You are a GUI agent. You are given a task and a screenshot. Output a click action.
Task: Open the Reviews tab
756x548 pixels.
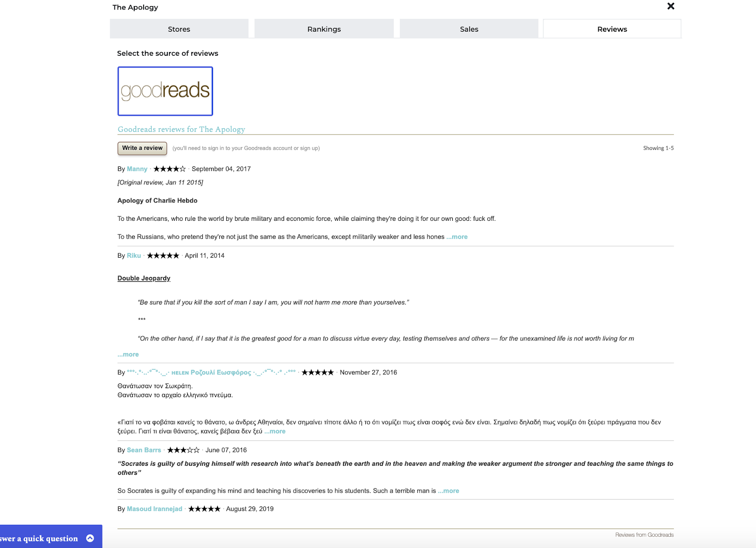(612, 29)
